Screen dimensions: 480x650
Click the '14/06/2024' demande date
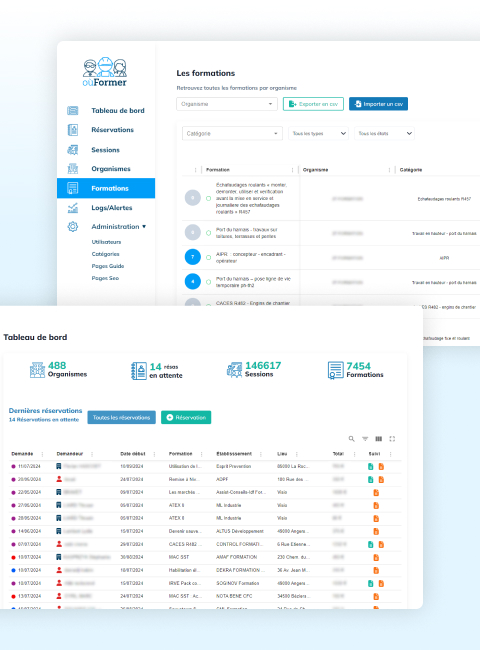(29, 531)
